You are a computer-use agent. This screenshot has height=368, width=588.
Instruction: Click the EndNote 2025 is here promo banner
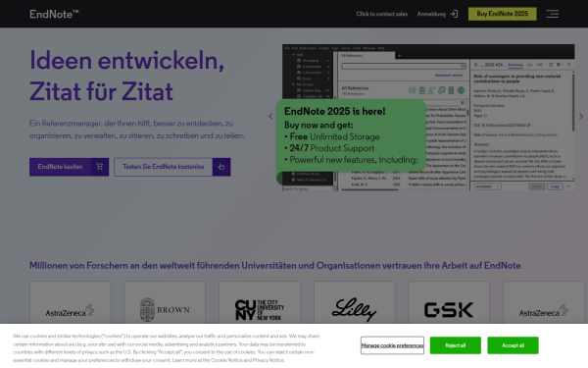point(351,136)
